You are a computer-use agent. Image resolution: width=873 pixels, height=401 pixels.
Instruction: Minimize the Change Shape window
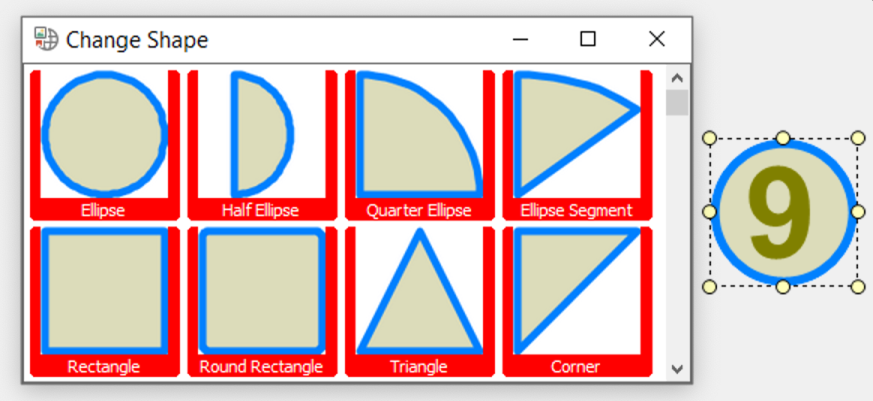521,40
